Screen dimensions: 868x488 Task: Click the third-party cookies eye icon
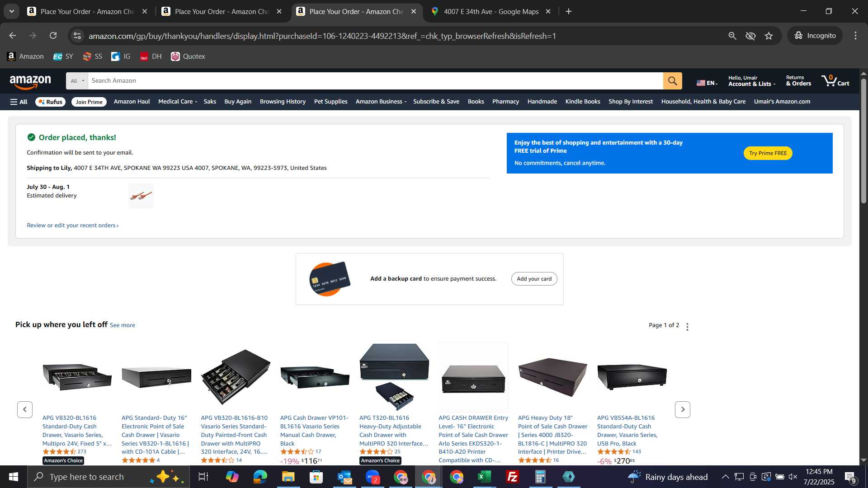click(x=750, y=36)
